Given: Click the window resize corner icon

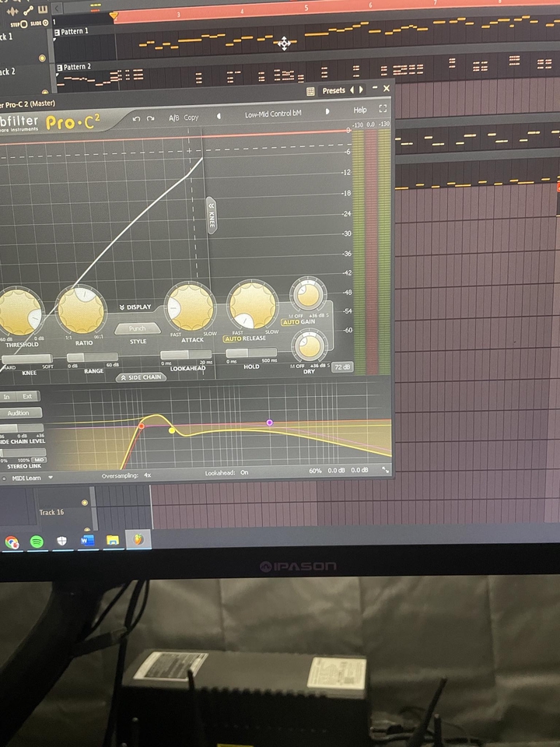Looking at the screenshot, I should click(x=385, y=470).
